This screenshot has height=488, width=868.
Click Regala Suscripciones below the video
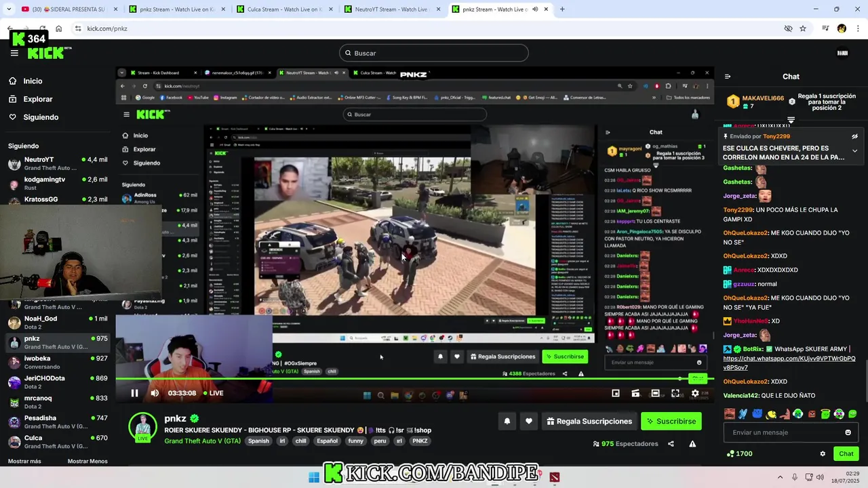(x=589, y=421)
